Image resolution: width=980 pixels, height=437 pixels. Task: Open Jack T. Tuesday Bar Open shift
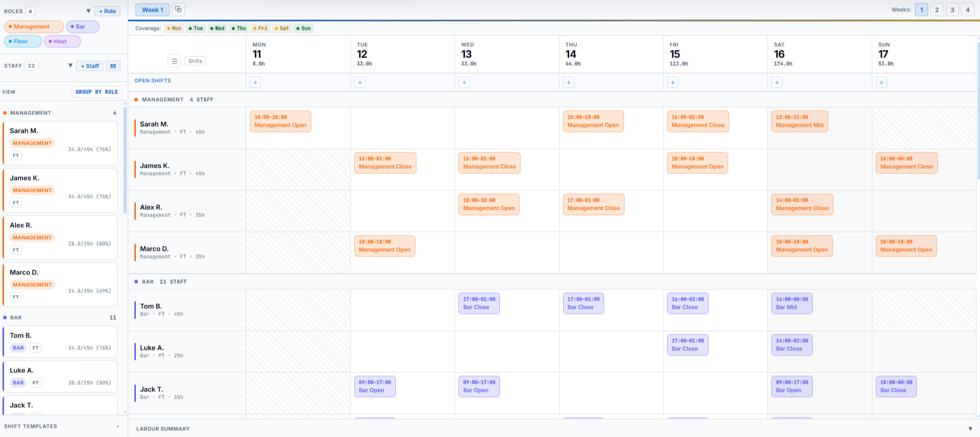point(375,387)
